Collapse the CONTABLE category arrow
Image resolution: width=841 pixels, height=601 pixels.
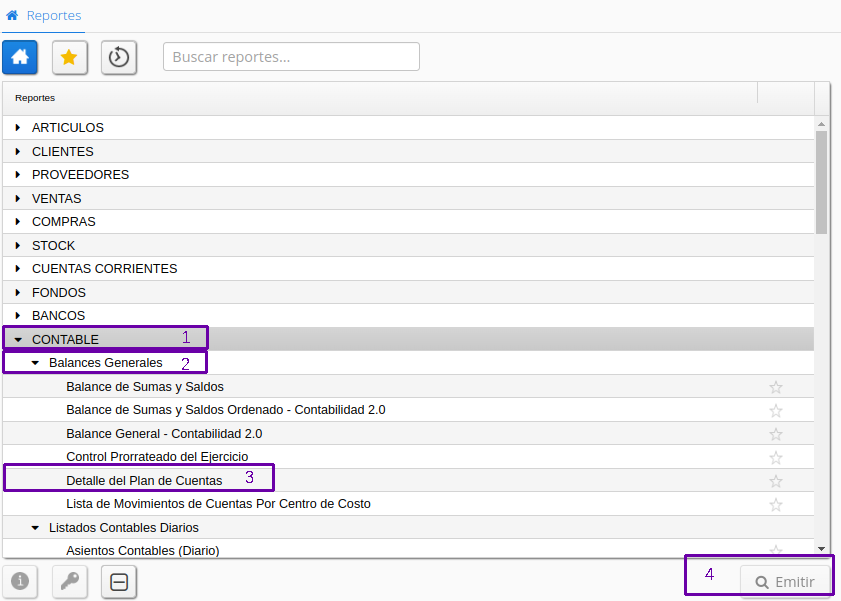pyautogui.click(x=18, y=339)
